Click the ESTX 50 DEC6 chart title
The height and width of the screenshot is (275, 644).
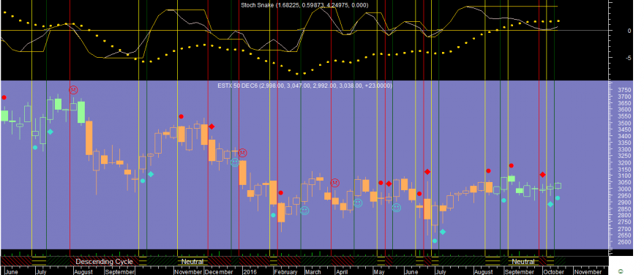pos(304,86)
